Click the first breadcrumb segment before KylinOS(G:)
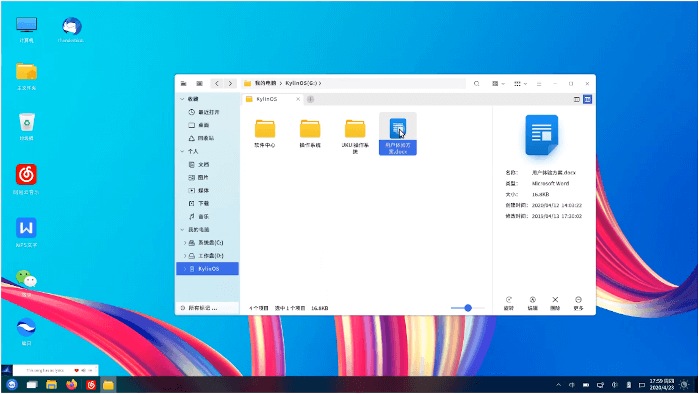 [265, 83]
